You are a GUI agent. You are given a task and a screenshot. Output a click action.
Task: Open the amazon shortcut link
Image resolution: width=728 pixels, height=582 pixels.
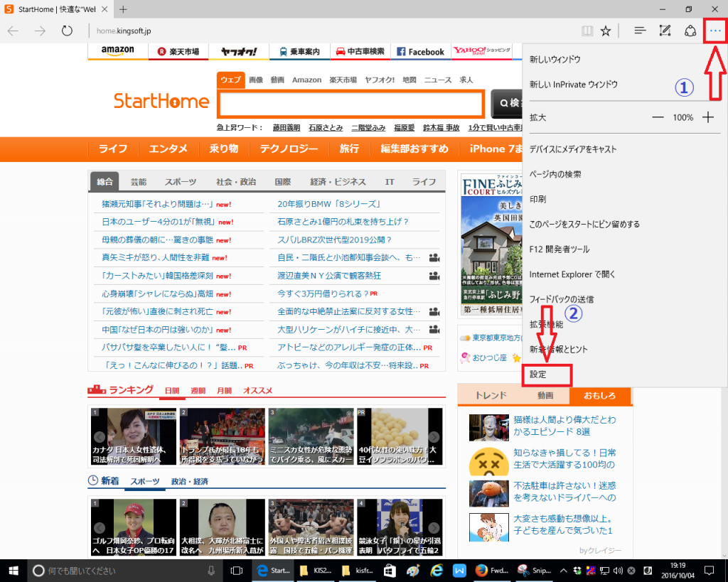pos(117,51)
